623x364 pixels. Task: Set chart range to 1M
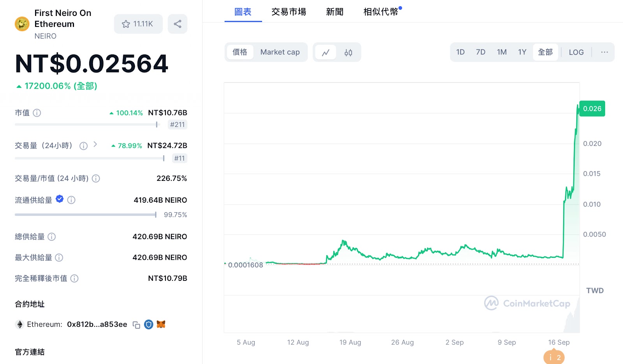502,52
